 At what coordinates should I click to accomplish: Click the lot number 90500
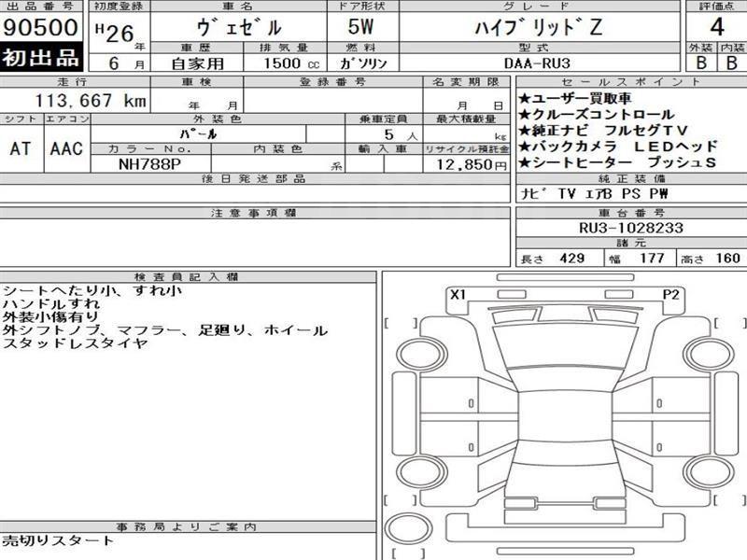40,28
